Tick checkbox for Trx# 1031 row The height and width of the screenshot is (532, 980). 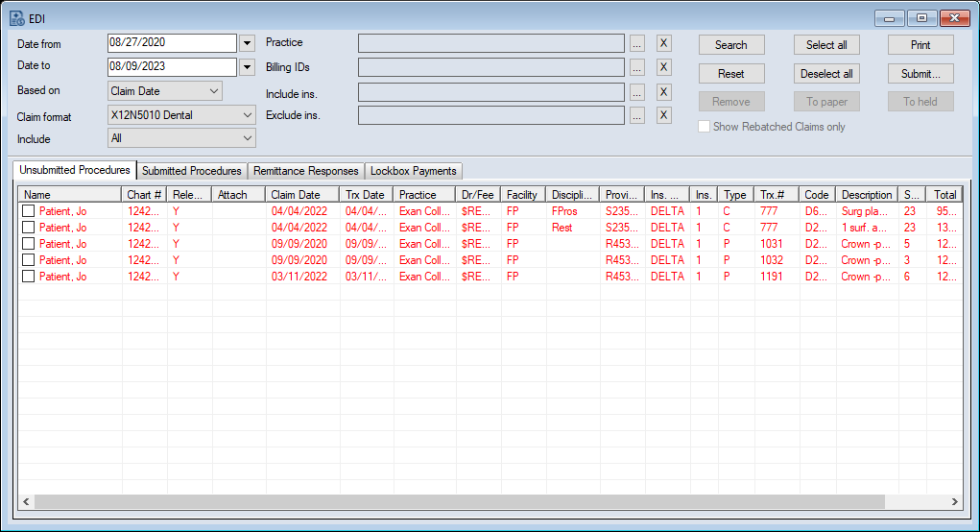pyautogui.click(x=29, y=244)
